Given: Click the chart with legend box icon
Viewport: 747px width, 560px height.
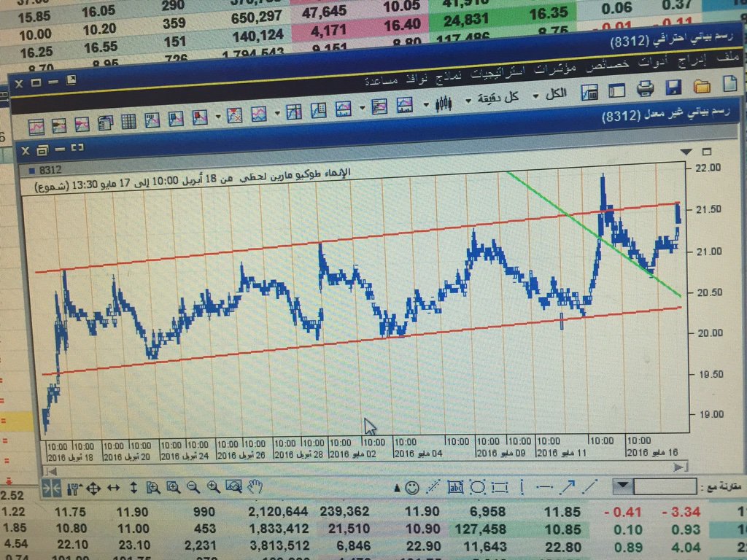Looking at the screenshot, I should [318, 110].
